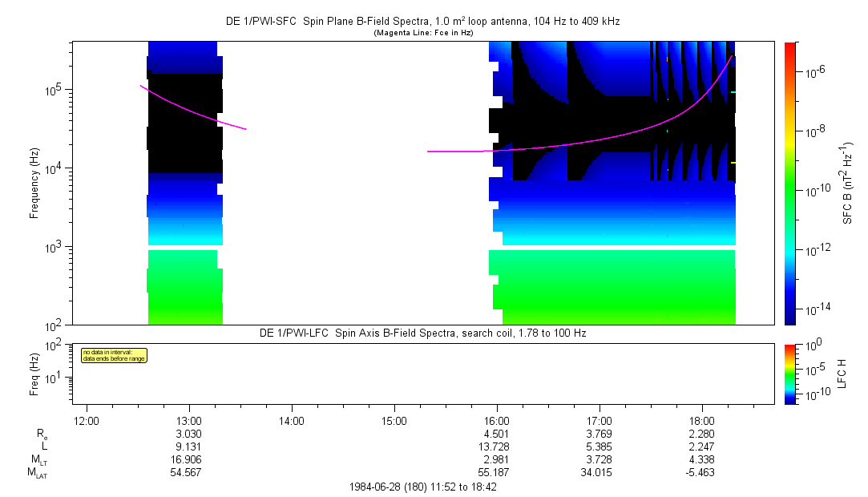Click the date range label 1984-06-28

click(425, 487)
